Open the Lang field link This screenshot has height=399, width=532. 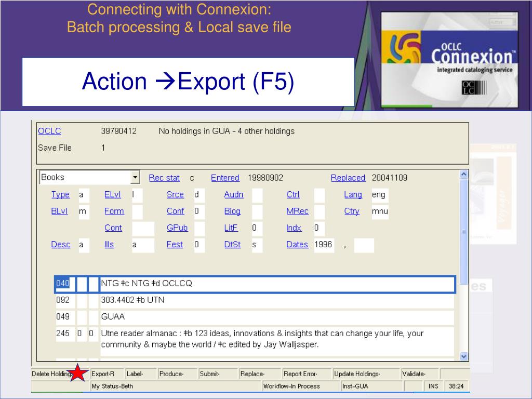(x=353, y=194)
